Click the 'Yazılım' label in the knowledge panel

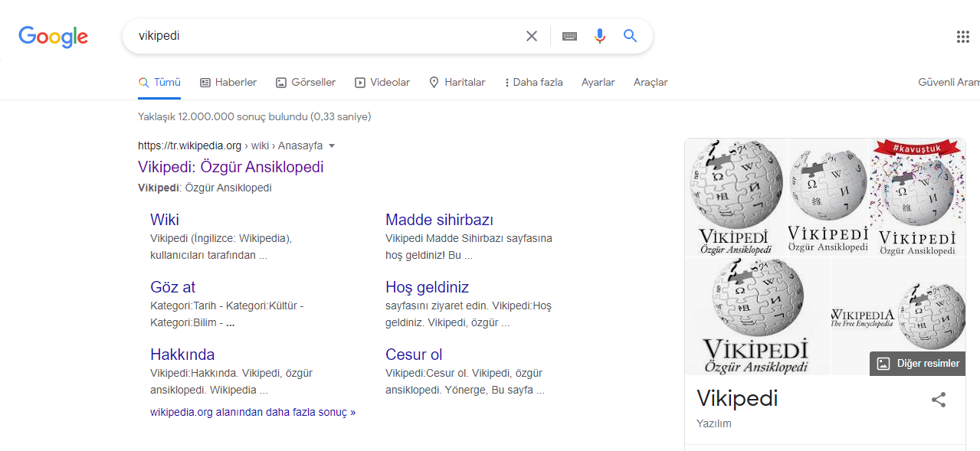point(714,423)
